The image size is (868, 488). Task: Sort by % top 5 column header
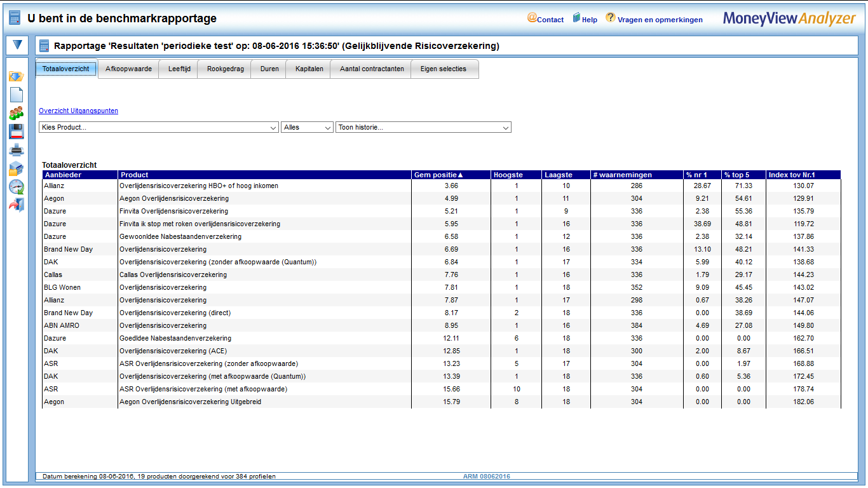click(x=743, y=175)
